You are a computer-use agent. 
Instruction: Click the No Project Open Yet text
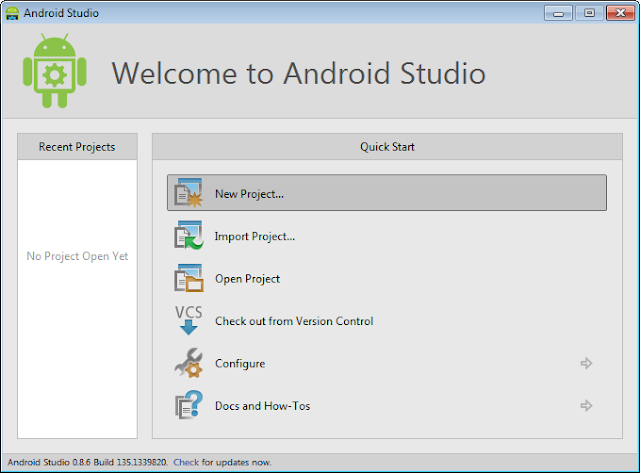click(x=77, y=256)
